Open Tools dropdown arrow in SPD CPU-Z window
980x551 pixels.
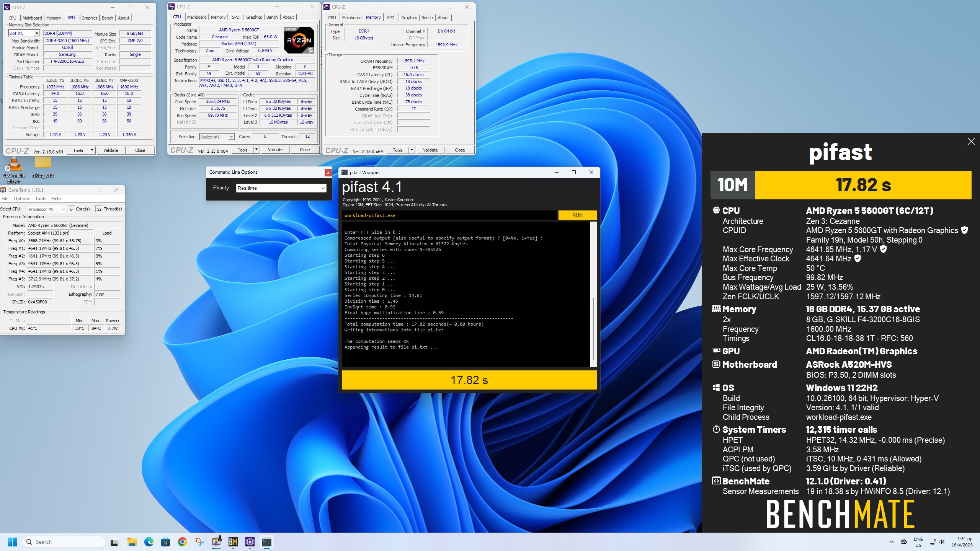[x=92, y=150]
